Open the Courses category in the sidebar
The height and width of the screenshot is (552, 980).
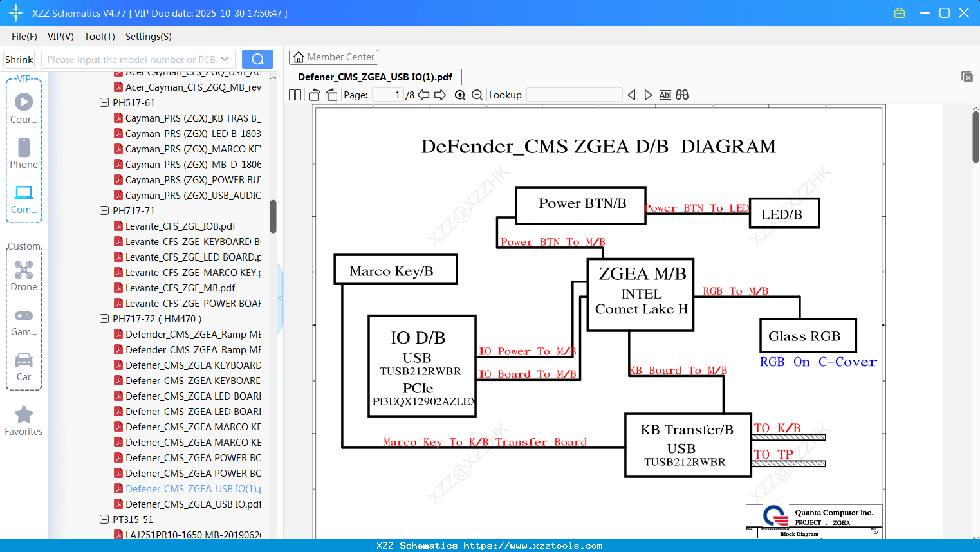(24, 108)
